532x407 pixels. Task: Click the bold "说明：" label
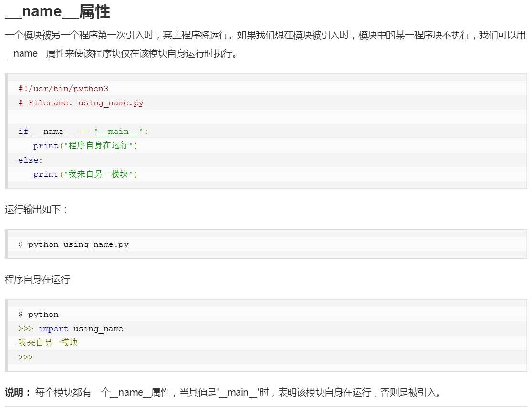pyautogui.click(x=18, y=393)
